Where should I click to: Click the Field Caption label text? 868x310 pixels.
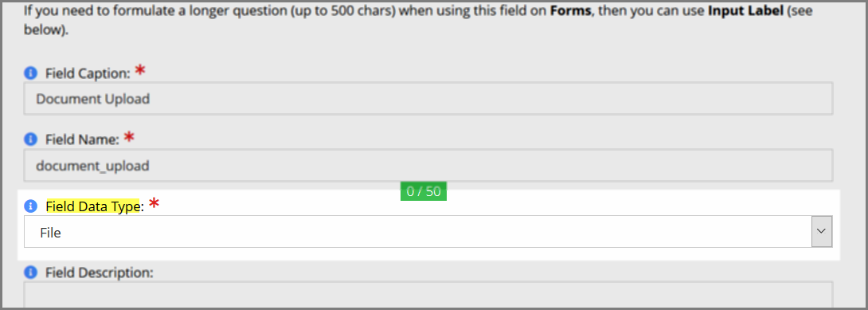point(88,73)
